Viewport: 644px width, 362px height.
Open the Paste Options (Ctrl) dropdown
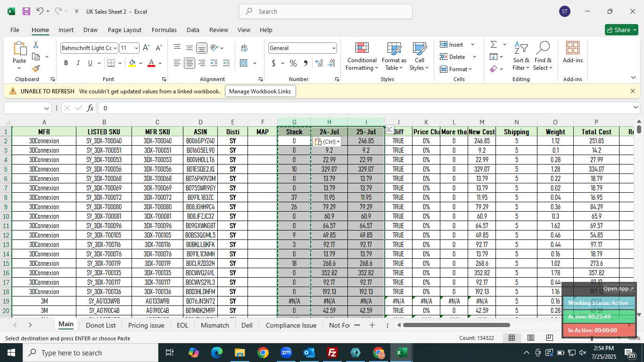click(328, 141)
